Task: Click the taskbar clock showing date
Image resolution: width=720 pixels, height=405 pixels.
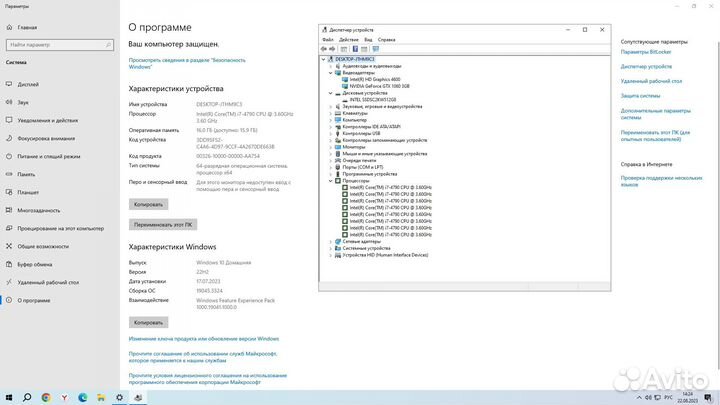Action: point(687,398)
